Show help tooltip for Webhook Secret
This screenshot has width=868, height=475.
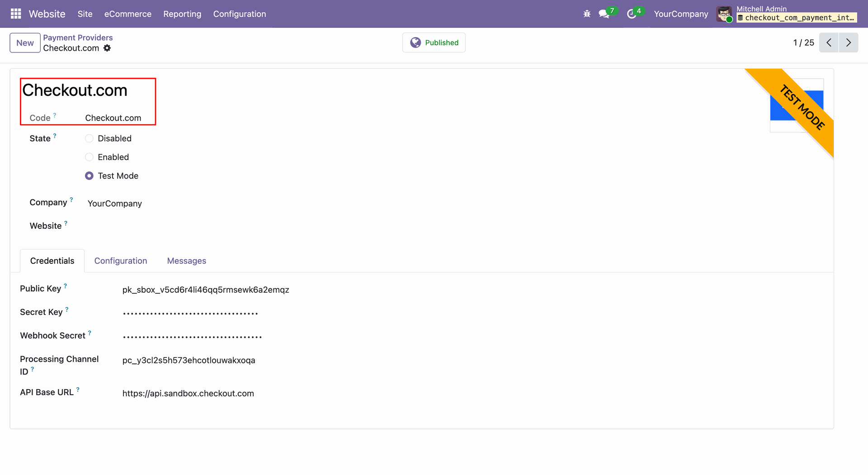pos(90,333)
